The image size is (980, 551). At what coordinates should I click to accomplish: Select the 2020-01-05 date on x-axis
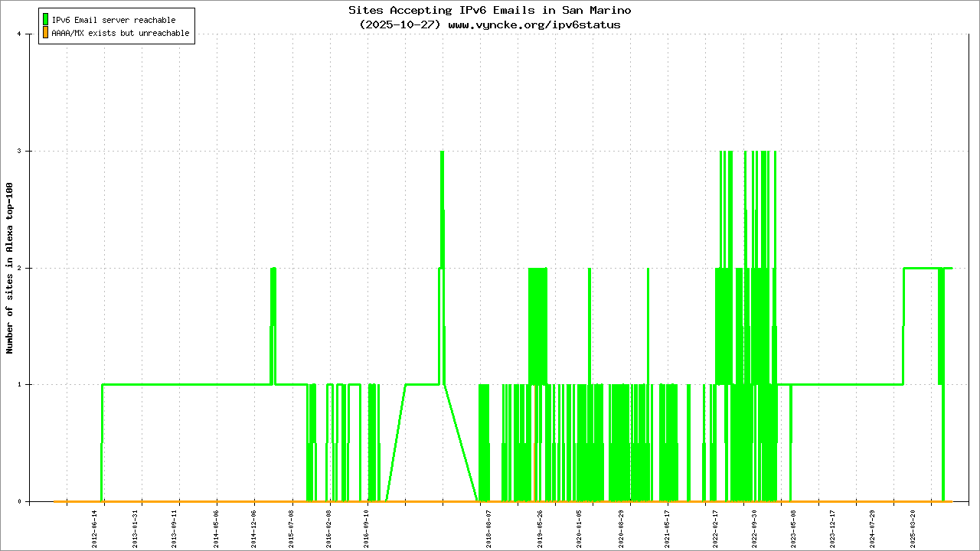tap(579, 527)
